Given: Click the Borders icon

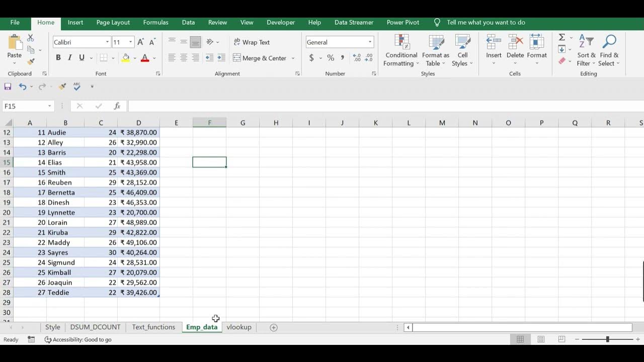Looking at the screenshot, I should point(104,58).
